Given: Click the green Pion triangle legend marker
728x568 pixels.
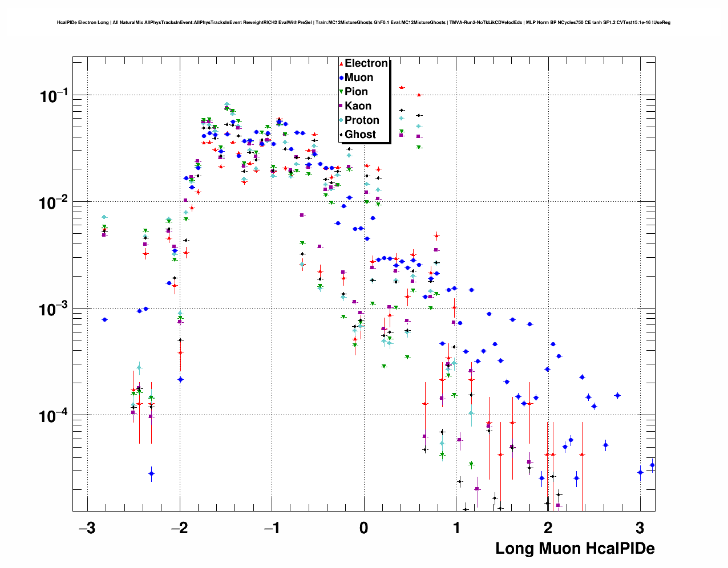Looking at the screenshot, I should coord(341,92).
